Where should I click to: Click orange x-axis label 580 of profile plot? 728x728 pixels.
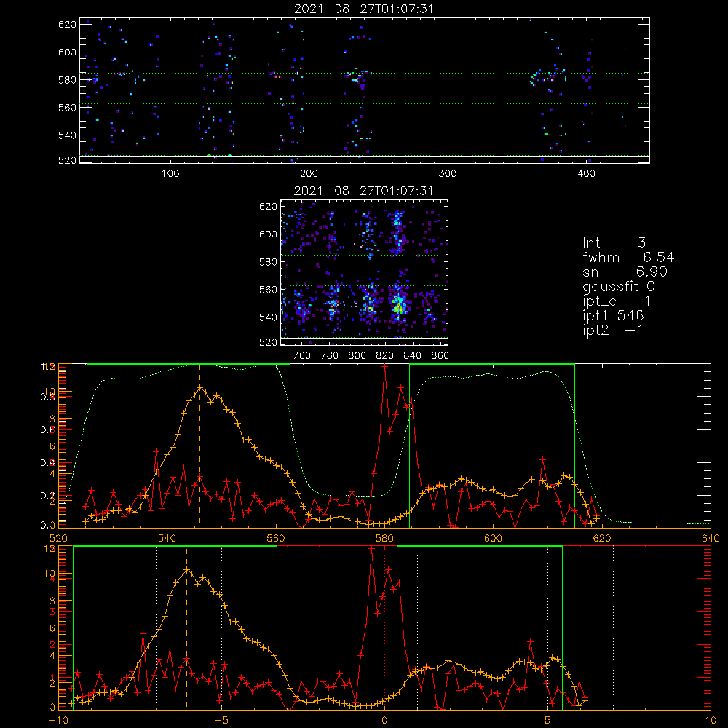[384, 539]
